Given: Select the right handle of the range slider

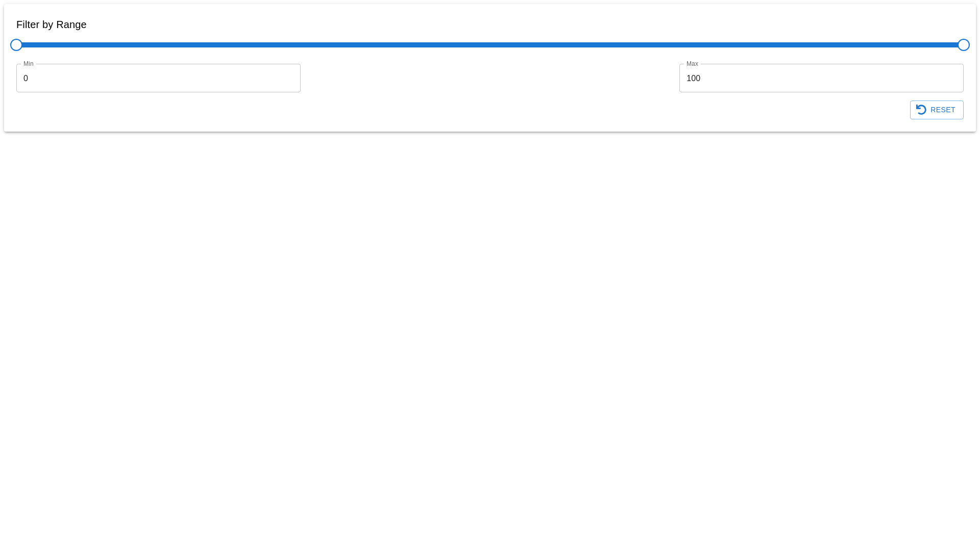Looking at the screenshot, I should (x=963, y=45).
